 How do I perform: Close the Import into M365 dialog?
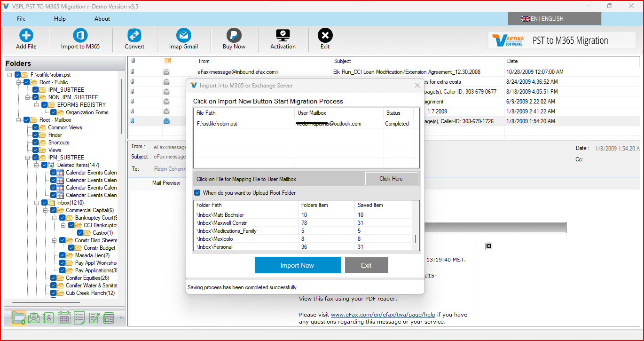pos(417,86)
